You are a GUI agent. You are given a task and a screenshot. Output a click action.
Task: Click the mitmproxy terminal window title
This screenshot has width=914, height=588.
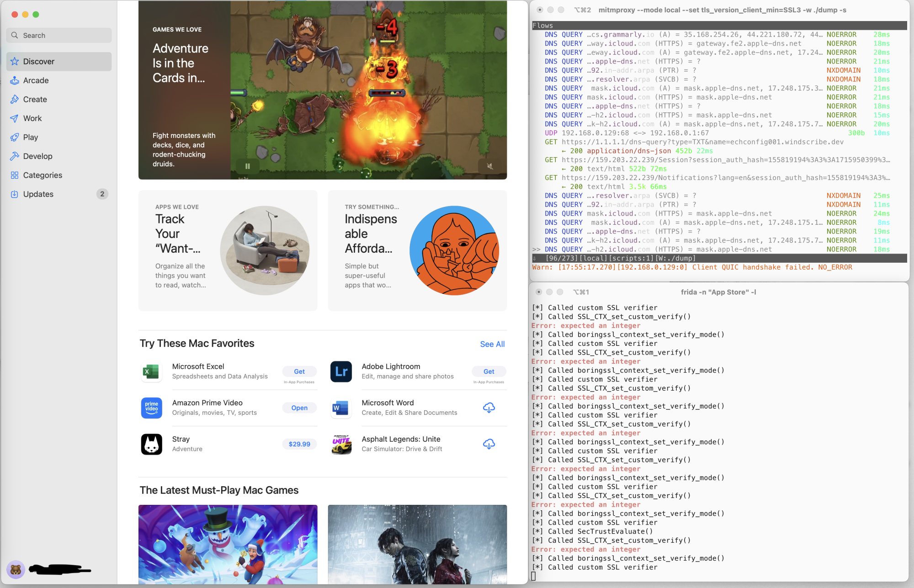pos(722,10)
